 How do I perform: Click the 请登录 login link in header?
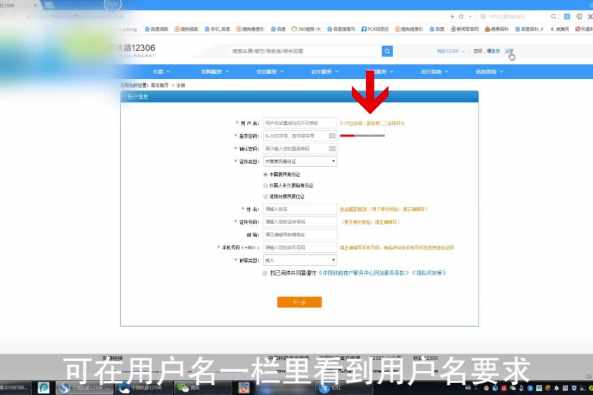[x=493, y=51]
